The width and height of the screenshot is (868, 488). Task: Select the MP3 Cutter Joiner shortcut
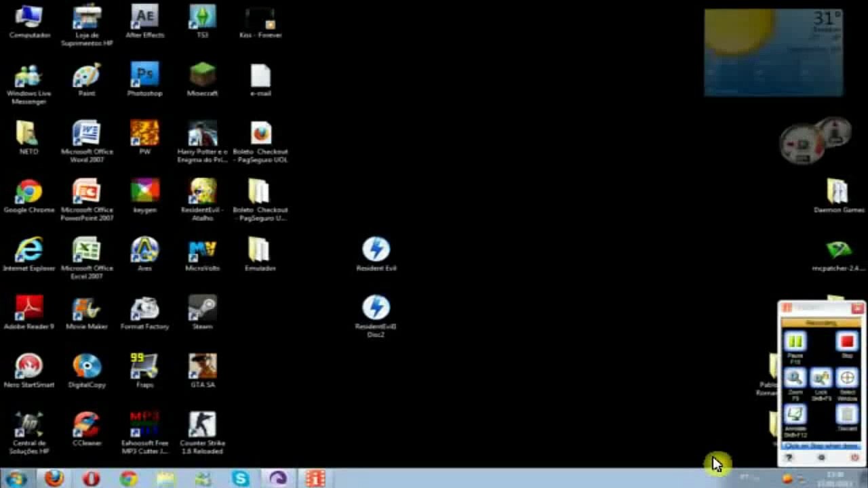[144, 434]
